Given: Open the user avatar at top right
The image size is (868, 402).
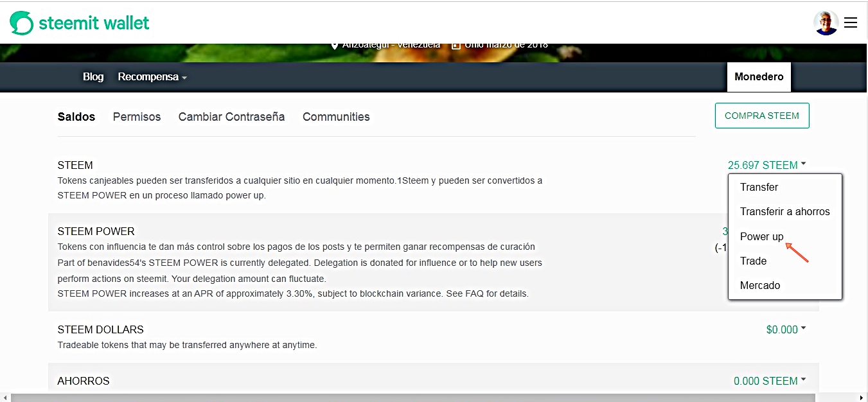Looking at the screenshot, I should point(826,23).
